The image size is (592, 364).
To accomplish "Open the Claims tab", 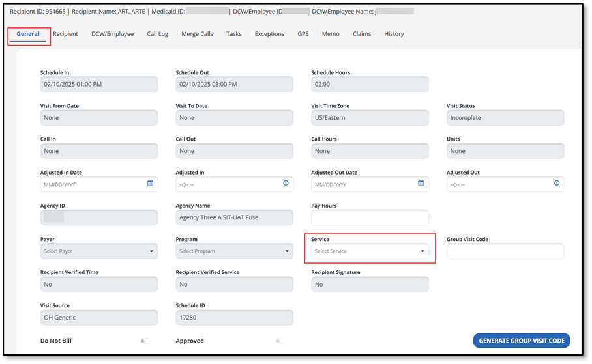I will pos(362,34).
